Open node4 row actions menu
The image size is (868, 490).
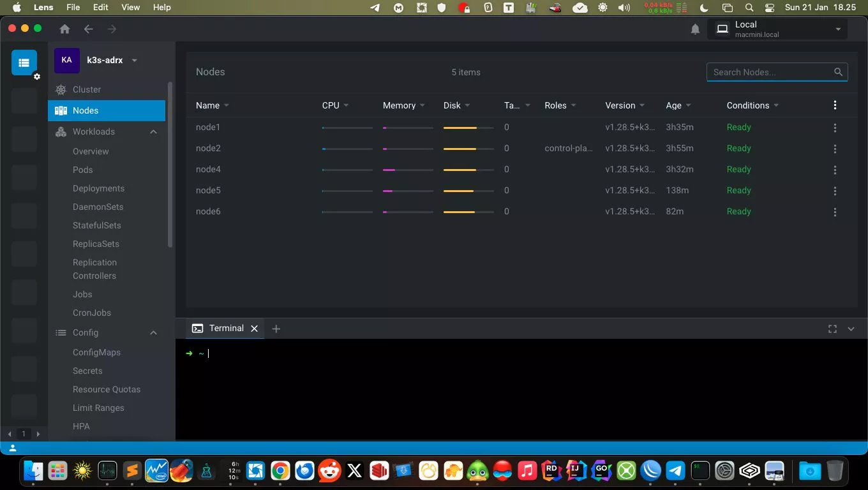(835, 170)
